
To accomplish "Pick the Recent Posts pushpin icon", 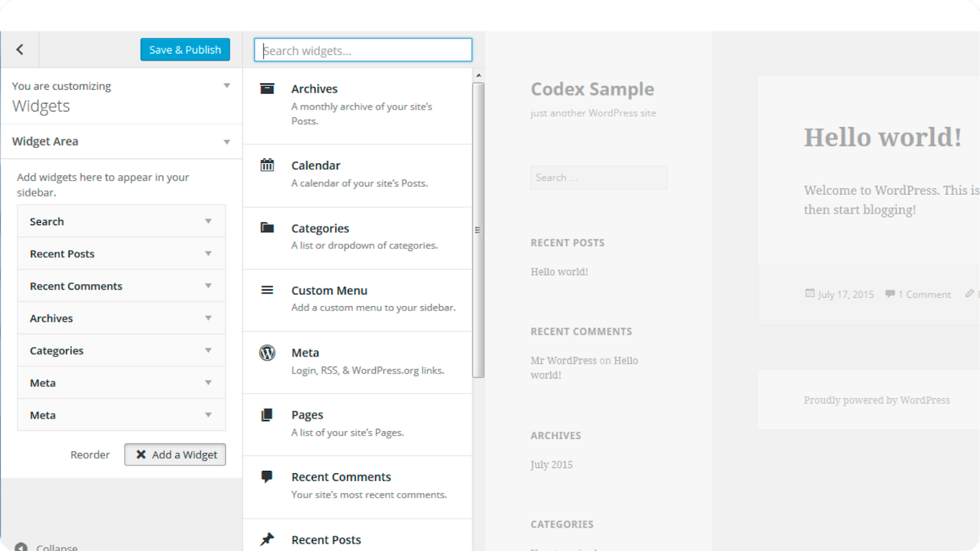I will tap(267, 539).
